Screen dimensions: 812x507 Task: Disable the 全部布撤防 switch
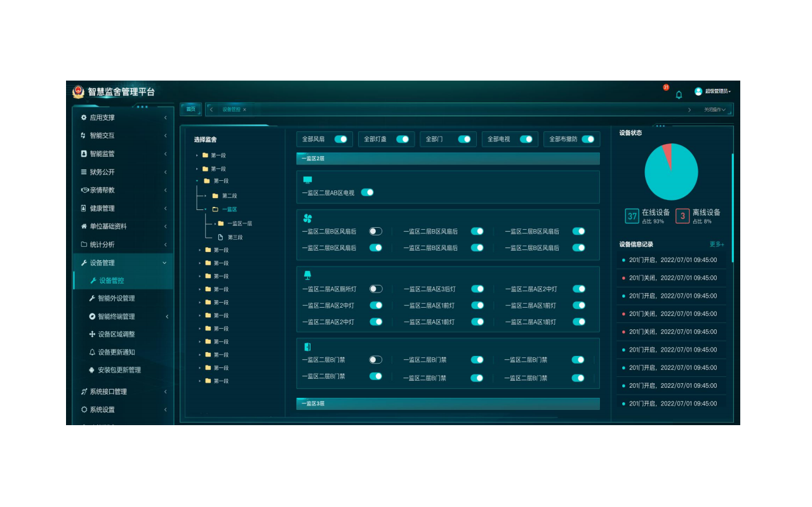click(x=588, y=139)
